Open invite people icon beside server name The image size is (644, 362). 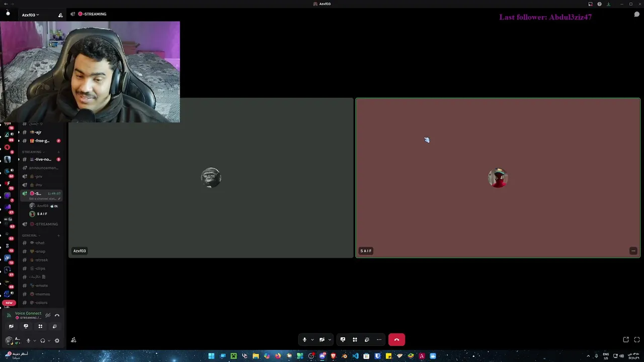(x=60, y=15)
